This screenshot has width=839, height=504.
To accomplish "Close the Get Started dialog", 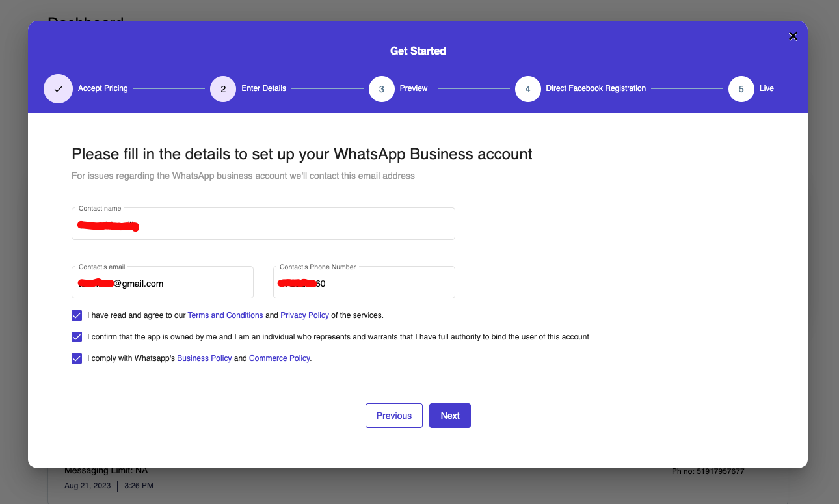I will [793, 36].
